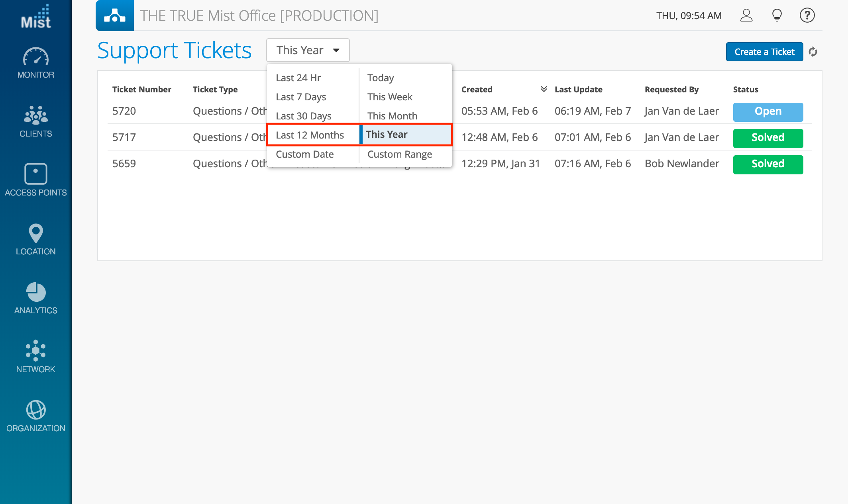Screen dimensions: 848x504
Task: Open the Organization globe icon
Action: [x=35, y=410]
